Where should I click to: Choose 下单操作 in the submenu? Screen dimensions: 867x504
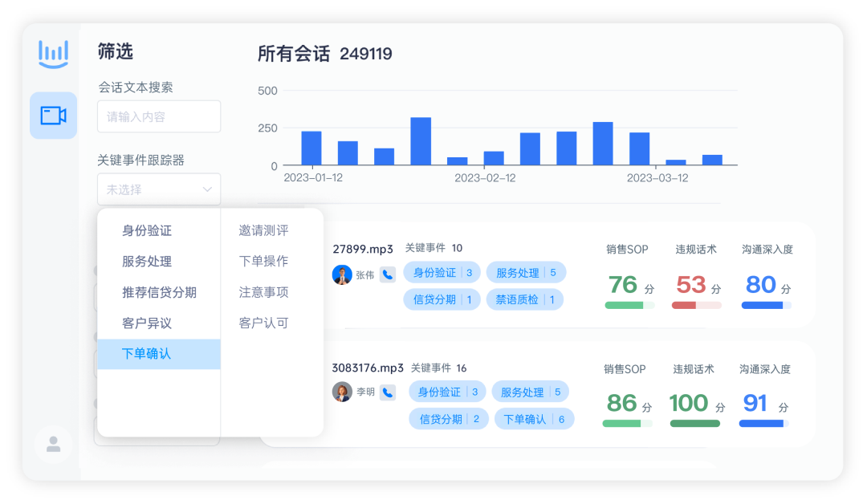264,261
